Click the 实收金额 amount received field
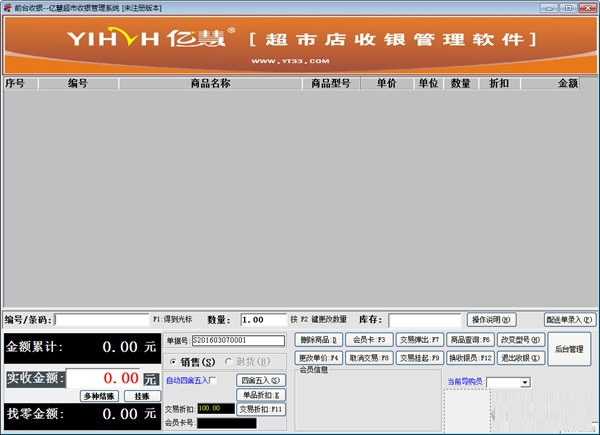 pyautogui.click(x=103, y=378)
